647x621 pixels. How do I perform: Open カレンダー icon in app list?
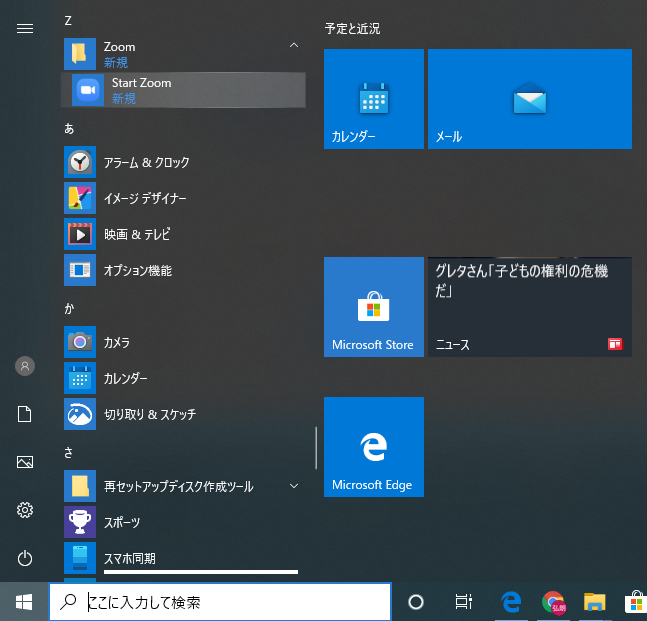pos(80,378)
